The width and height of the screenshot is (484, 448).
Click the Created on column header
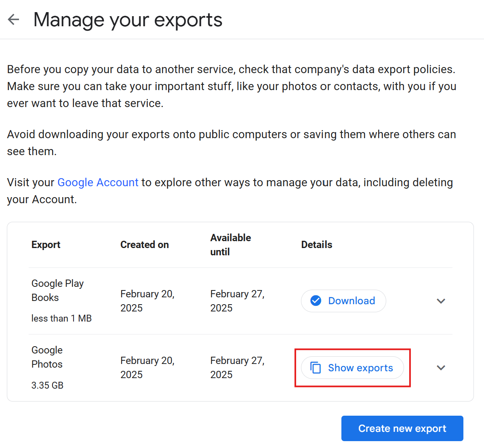(145, 245)
